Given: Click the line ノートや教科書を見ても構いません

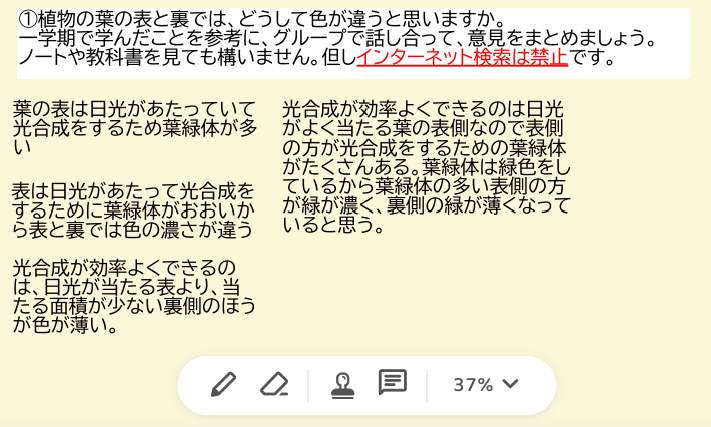Looking at the screenshot, I should pyautogui.click(x=317, y=57).
